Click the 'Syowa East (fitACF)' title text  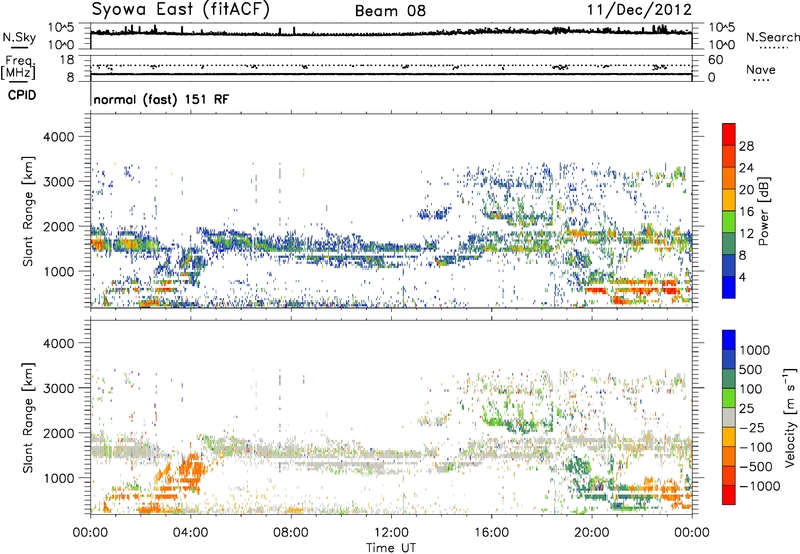[x=181, y=10]
